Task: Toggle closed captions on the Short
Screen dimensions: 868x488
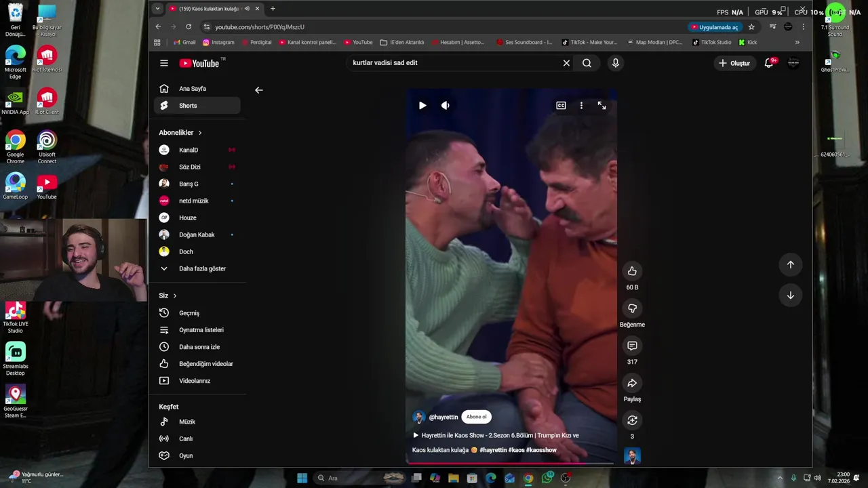Action: pos(561,106)
